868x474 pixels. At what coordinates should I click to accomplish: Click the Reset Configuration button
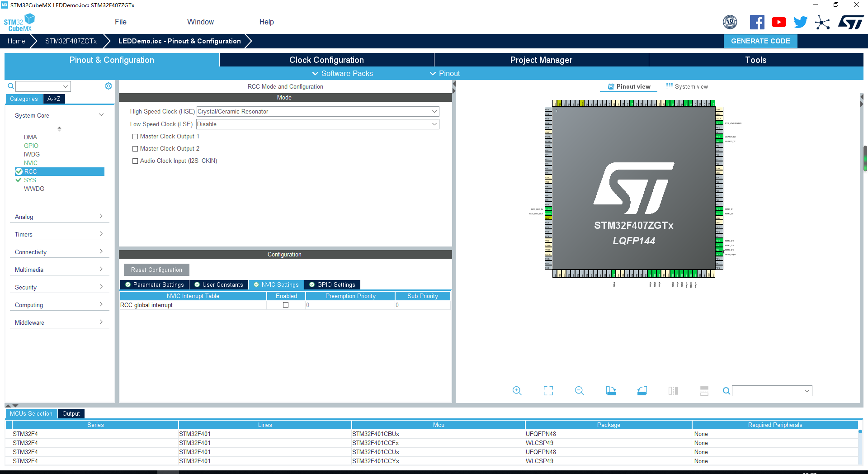click(x=156, y=270)
